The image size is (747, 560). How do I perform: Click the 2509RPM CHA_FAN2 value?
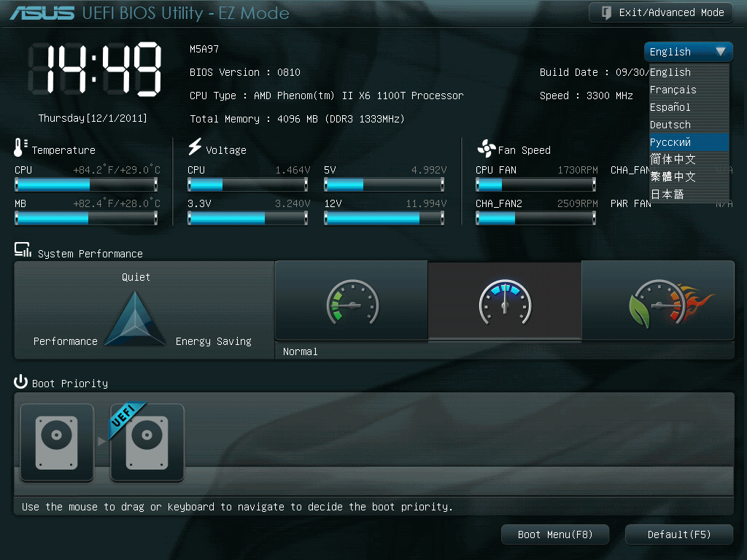tap(578, 204)
